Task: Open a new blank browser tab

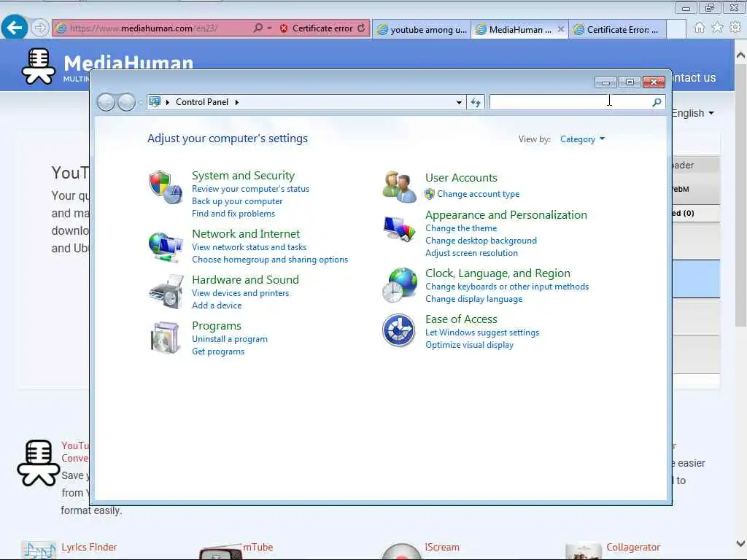Action: pos(676,29)
